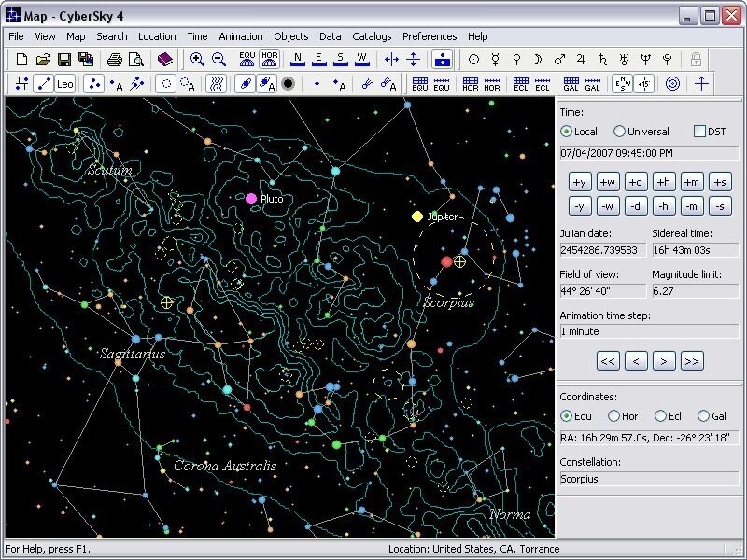Center on Venus symbol icon

(517, 60)
